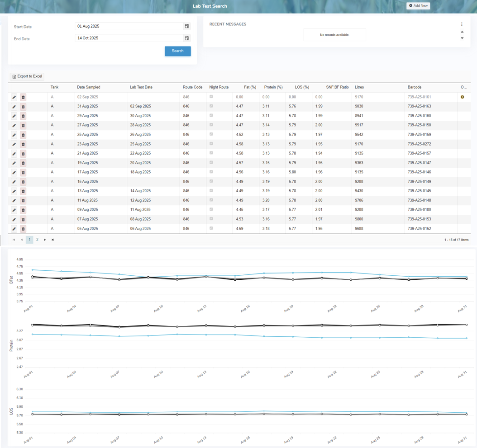477x448 pixels.
Task: Toggle Night Route checkbox for 09 Aug 2025
Action: tap(211, 209)
